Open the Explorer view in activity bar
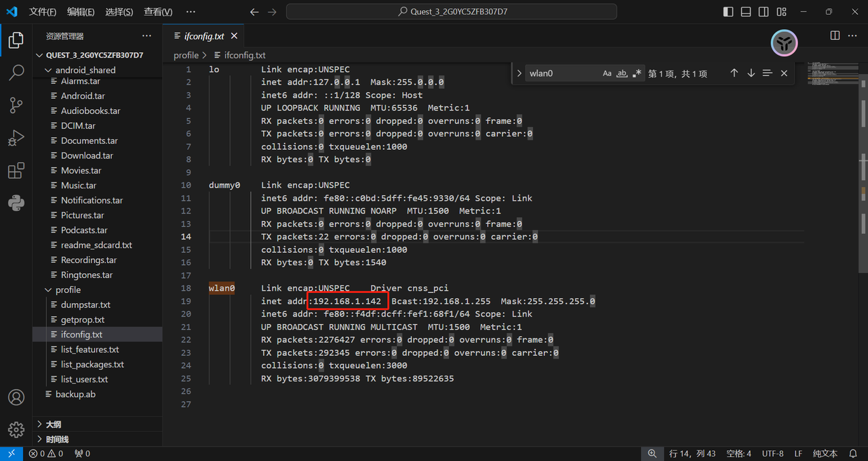The image size is (868, 461). (x=16, y=41)
